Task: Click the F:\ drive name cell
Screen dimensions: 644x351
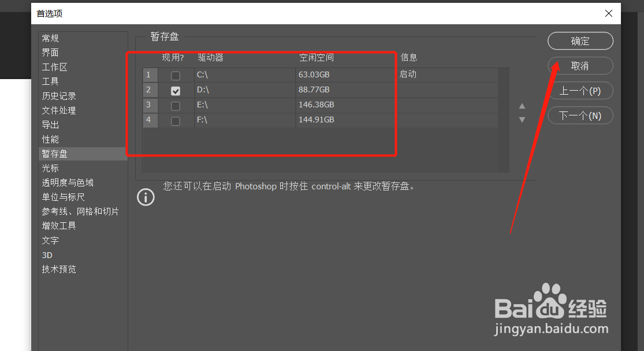Action: 245,120
